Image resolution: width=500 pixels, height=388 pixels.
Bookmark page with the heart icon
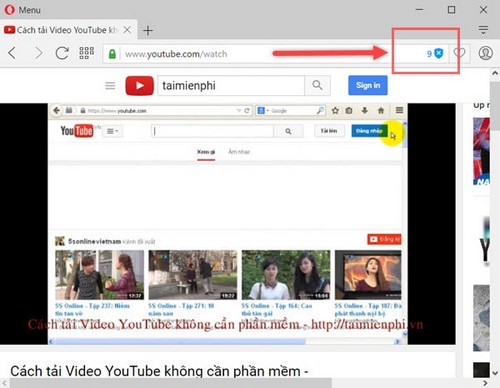pos(459,53)
